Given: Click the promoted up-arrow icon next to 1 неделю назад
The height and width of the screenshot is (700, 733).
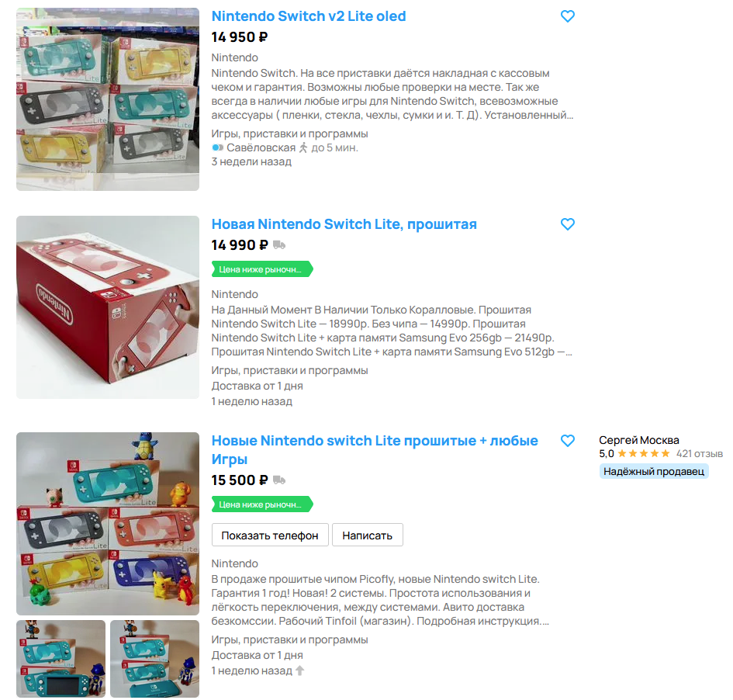Looking at the screenshot, I should tap(300, 671).
